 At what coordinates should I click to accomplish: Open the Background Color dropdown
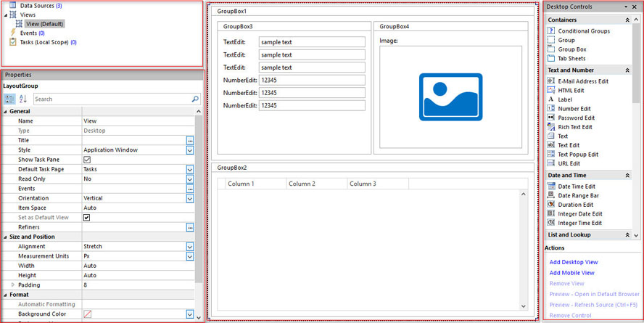[x=190, y=314]
